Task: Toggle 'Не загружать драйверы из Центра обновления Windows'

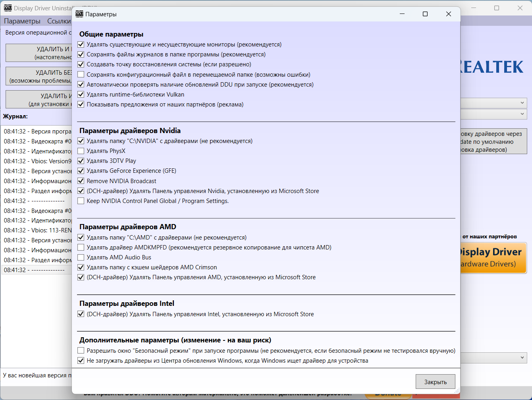Action: click(81, 361)
